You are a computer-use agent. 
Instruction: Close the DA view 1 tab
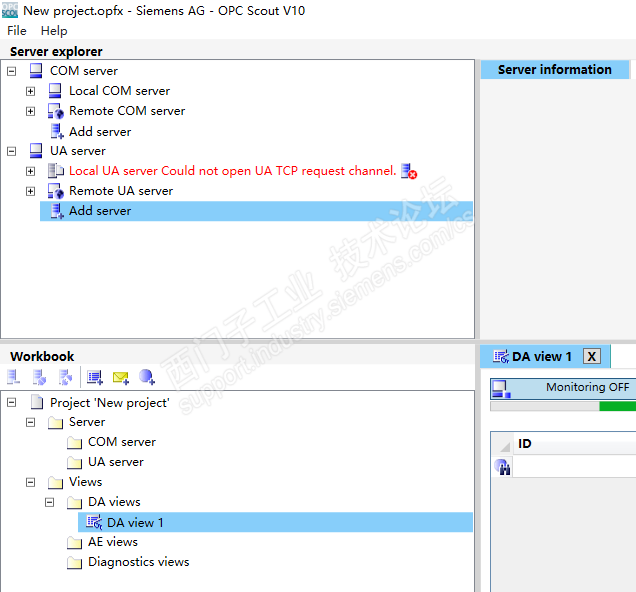tap(592, 356)
